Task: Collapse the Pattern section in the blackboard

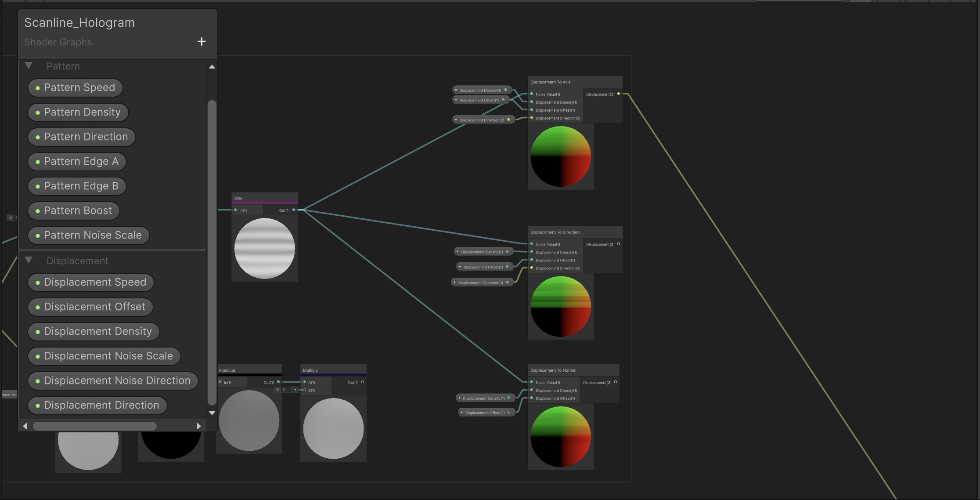Action: click(29, 65)
